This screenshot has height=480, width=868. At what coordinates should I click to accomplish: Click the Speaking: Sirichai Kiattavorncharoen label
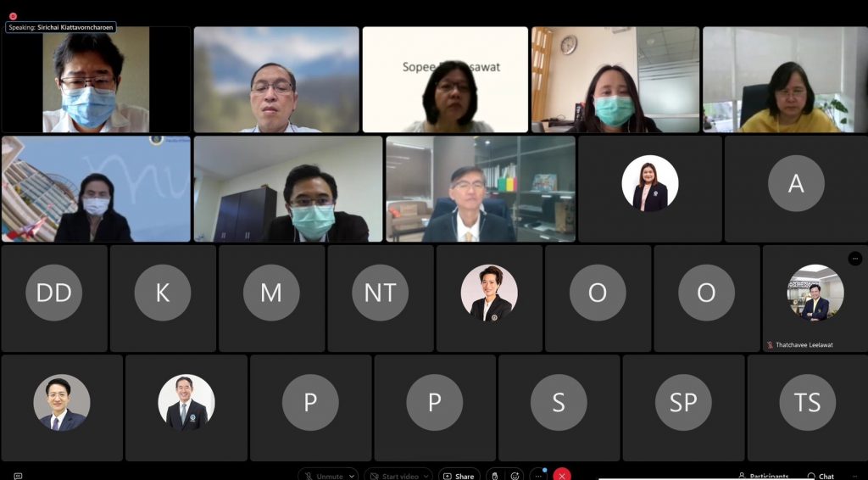[61, 27]
